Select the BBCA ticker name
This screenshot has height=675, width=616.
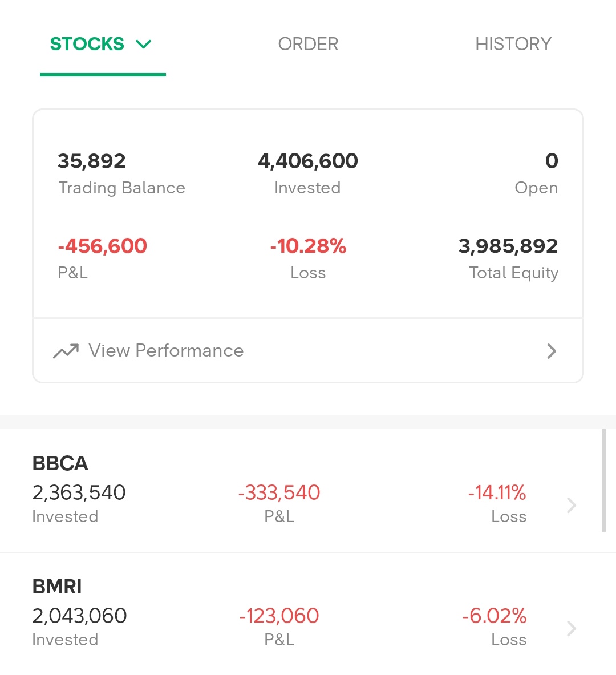point(60,464)
